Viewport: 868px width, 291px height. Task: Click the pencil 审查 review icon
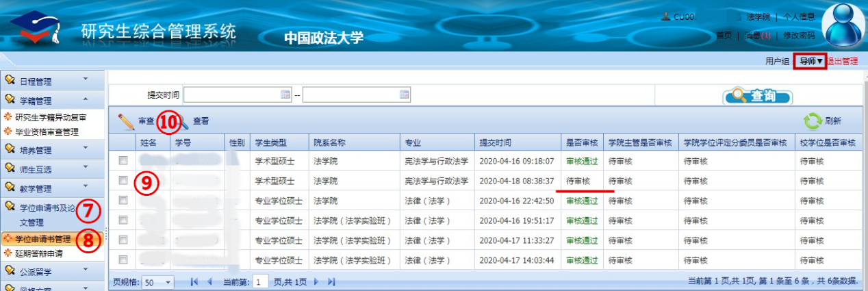pyautogui.click(x=127, y=121)
